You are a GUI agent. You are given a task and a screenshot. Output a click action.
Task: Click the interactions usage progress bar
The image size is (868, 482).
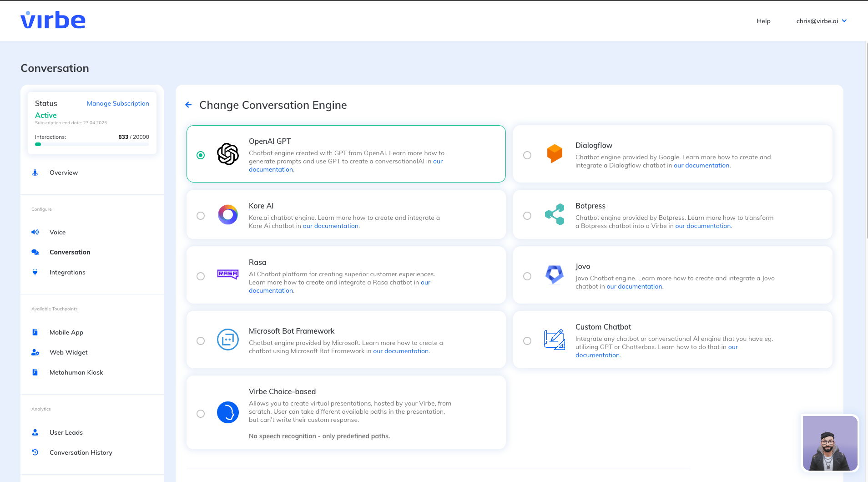(92, 144)
